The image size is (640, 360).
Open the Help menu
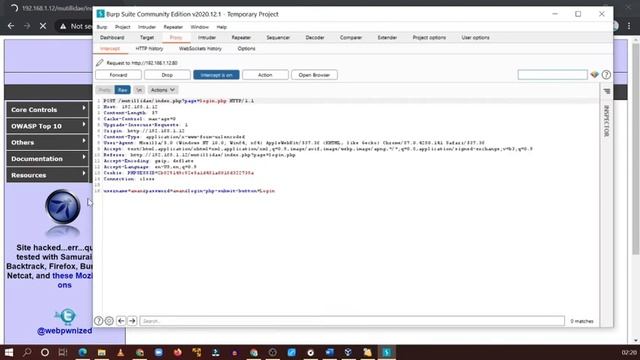tap(222, 27)
